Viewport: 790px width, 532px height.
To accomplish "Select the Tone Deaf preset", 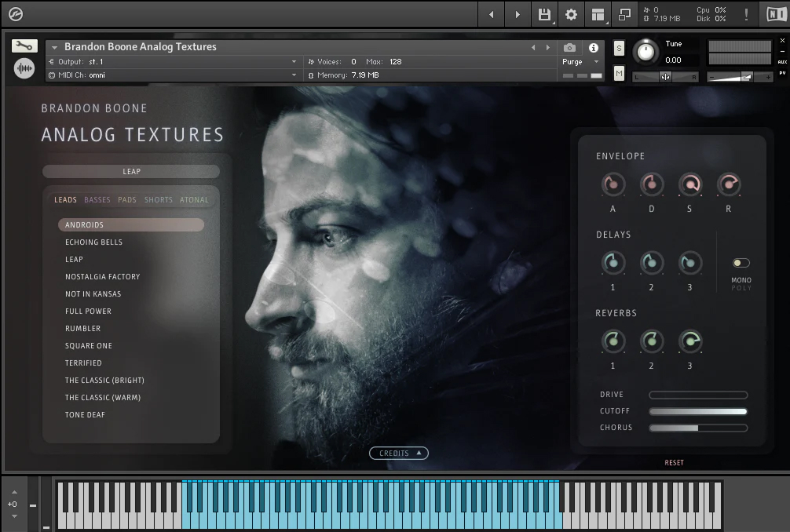I will (x=85, y=415).
